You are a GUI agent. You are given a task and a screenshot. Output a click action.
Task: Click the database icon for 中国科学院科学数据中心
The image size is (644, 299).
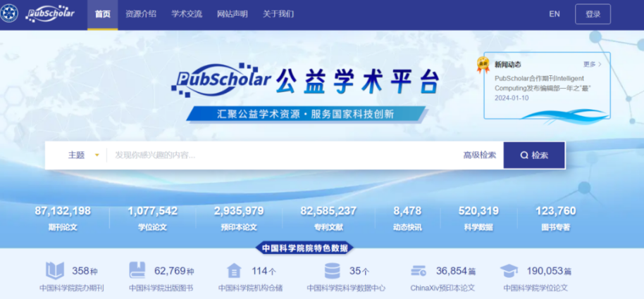(332, 271)
